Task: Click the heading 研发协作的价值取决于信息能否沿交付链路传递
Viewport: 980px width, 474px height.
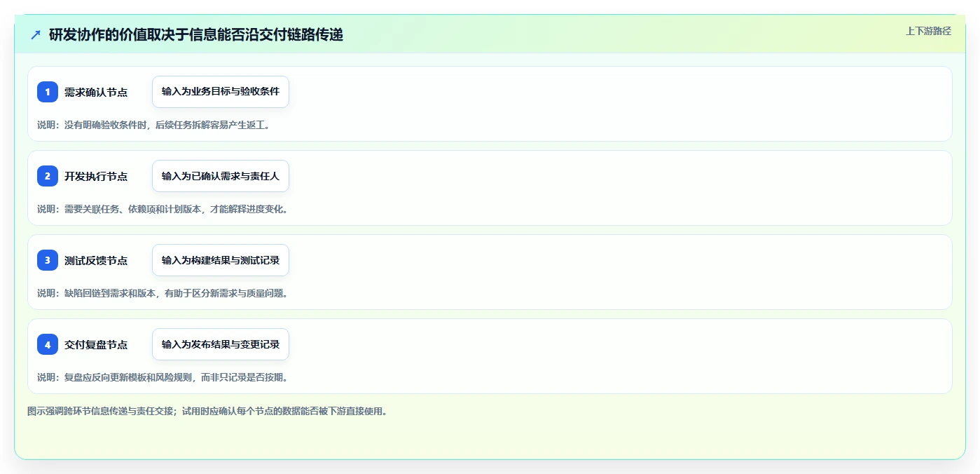Action: coord(196,34)
